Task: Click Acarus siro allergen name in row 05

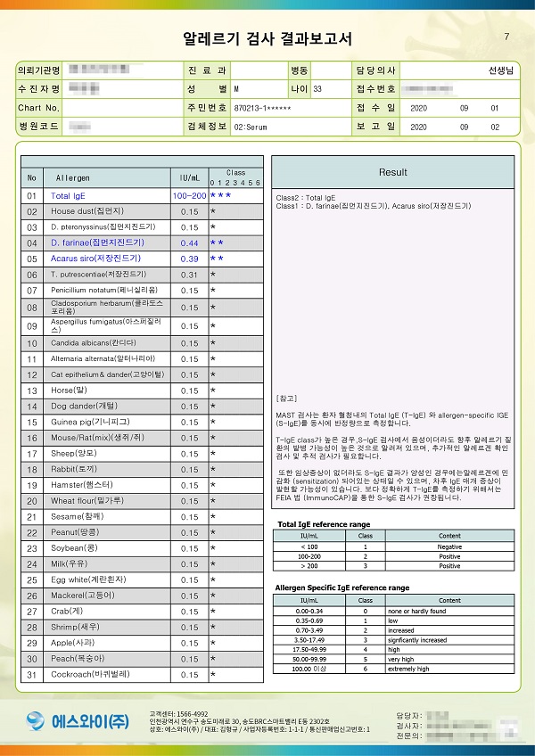Action: [96, 259]
